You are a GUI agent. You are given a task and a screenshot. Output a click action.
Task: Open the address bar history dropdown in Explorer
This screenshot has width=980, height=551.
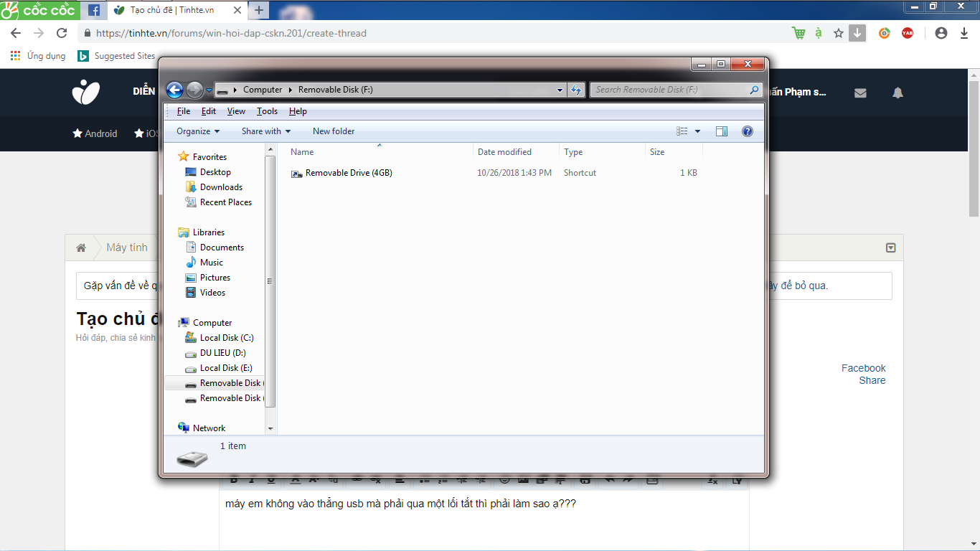coord(560,90)
